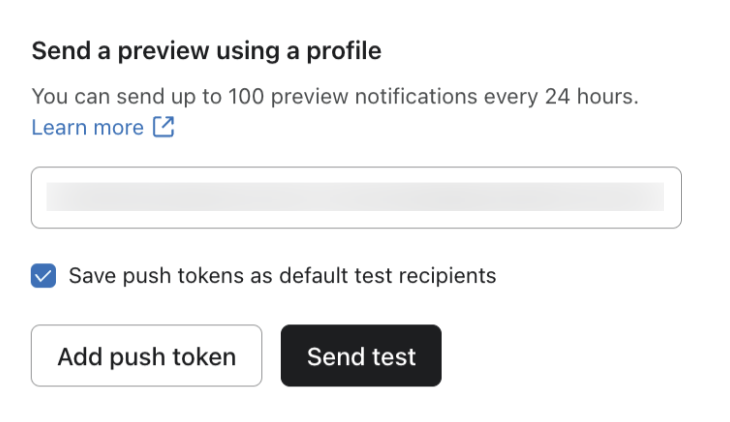Add another push token using the outlined button
The image size is (730, 422).
click(x=146, y=356)
